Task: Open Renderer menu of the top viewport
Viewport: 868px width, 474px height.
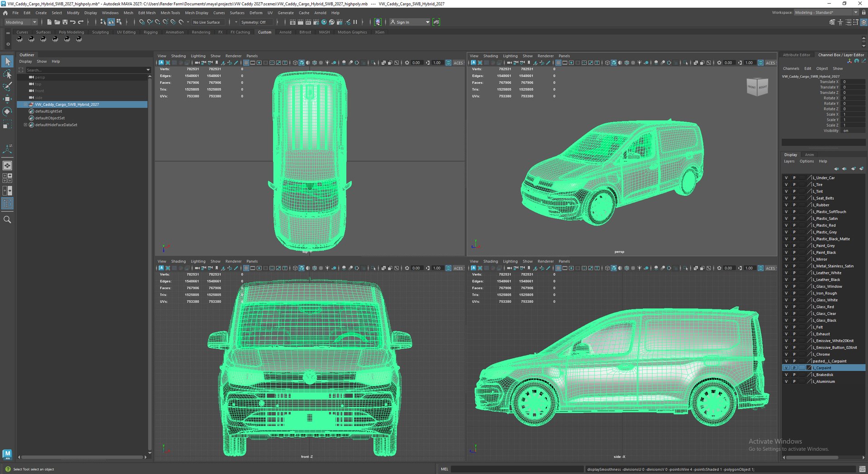Action: click(233, 56)
